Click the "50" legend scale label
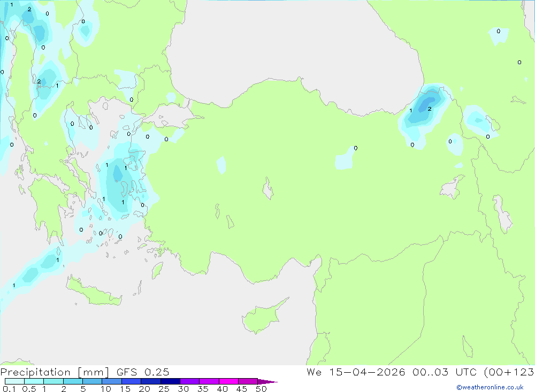The width and height of the screenshot is (535, 392). point(262,389)
